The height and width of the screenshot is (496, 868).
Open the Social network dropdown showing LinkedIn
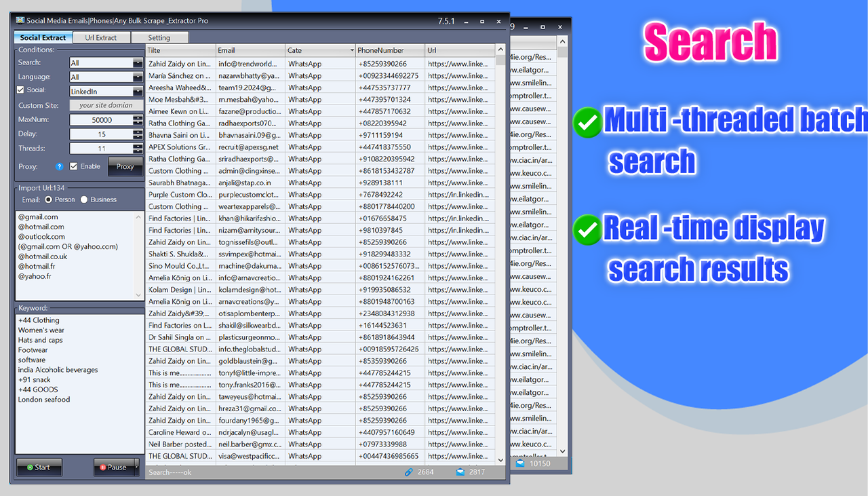pos(106,92)
